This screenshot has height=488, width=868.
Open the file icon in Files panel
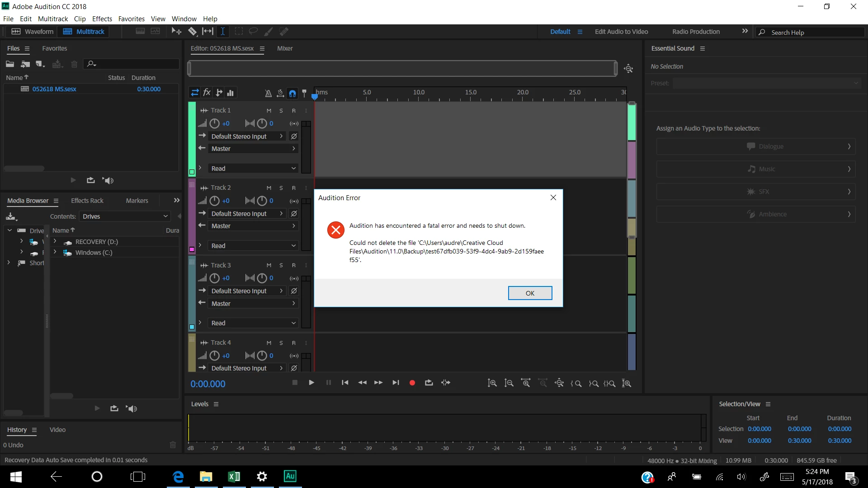9,64
